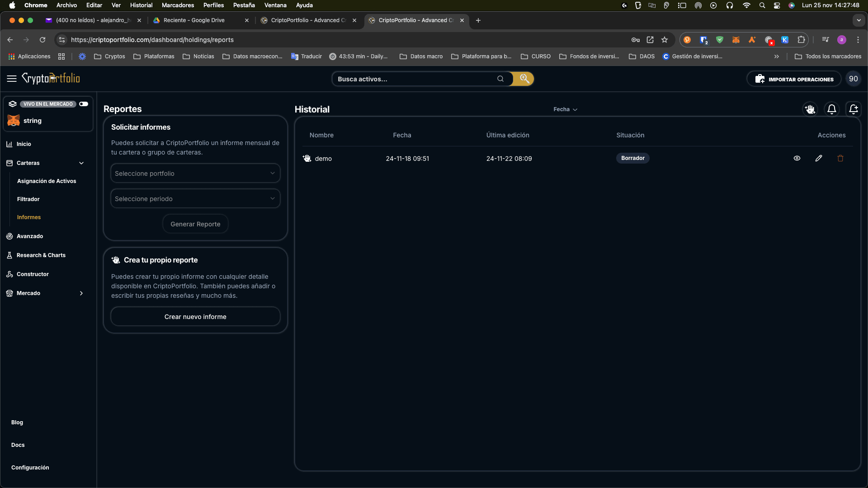The image size is (868, 488).
Task: Open the yellow advanced search button
Action: (524, 79)
